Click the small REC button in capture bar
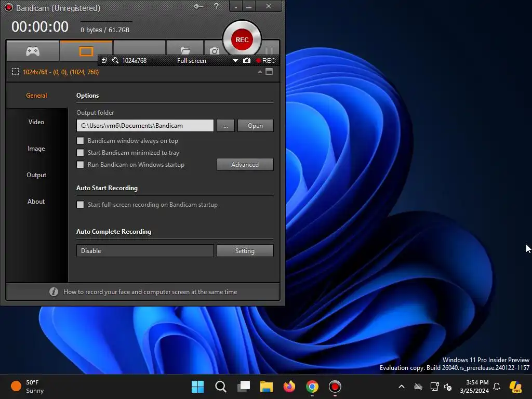The image size is (532, 399). coord(266,61)
